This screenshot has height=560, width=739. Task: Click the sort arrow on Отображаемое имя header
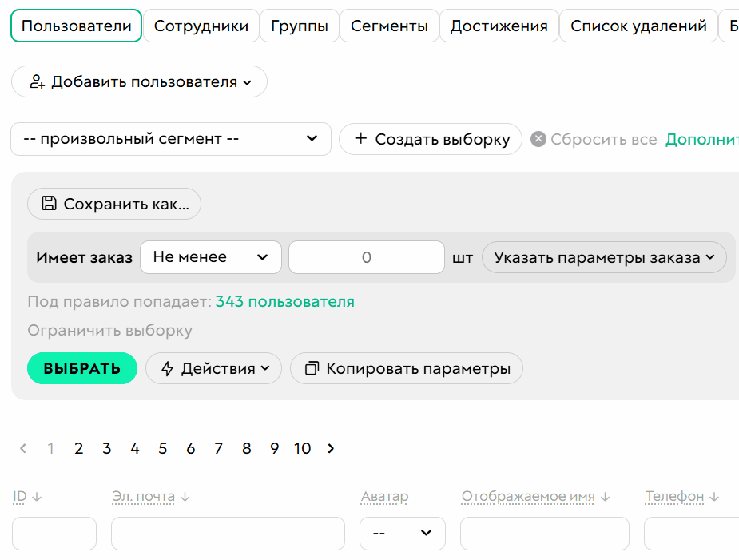click(x=606, y=496)
